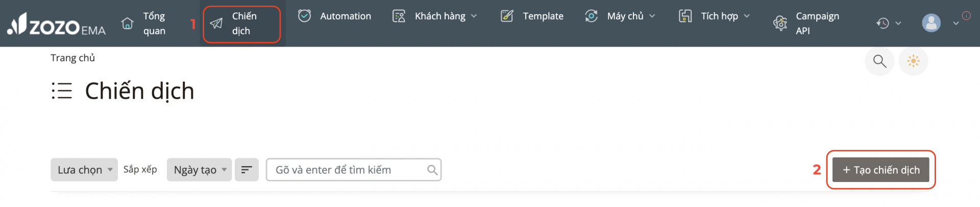Image resolution: width=980 pixels, height=207 pixels.
Task: Open the magnifier search button at top right
Action: [x=879, y=61]
